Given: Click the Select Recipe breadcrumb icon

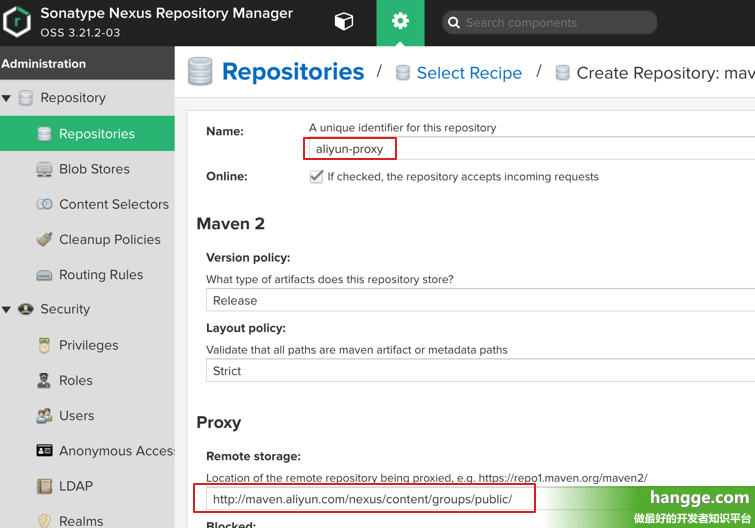Looking at the screenshot, I should [403, 73].
